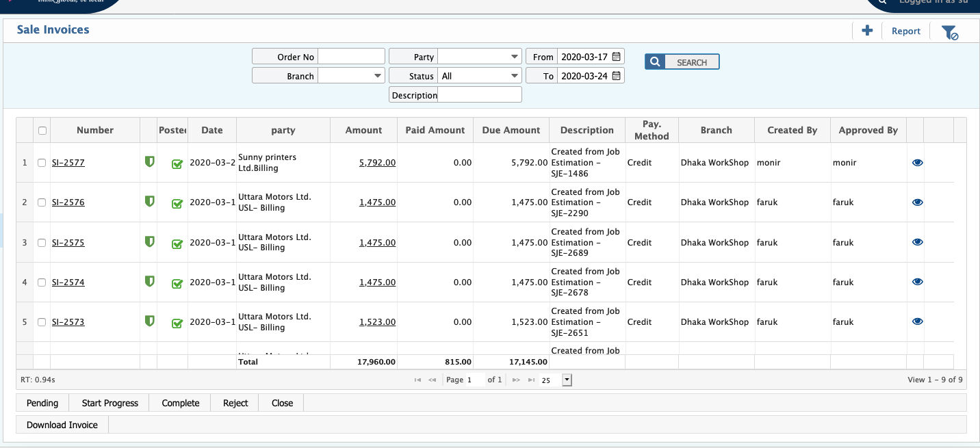Open the Add new invoice plus icon
This screenshot has height=448, width=980.
[x=866, y=31]
